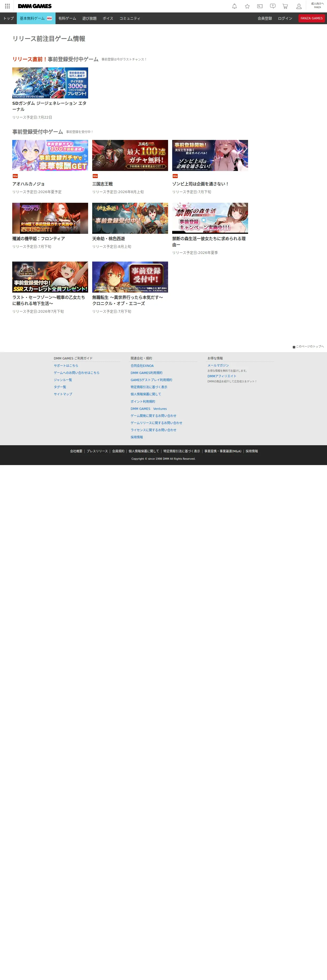Open footer link サポートはこちら
The height and width of the screenshot is (980, 327).
(66, 366)
